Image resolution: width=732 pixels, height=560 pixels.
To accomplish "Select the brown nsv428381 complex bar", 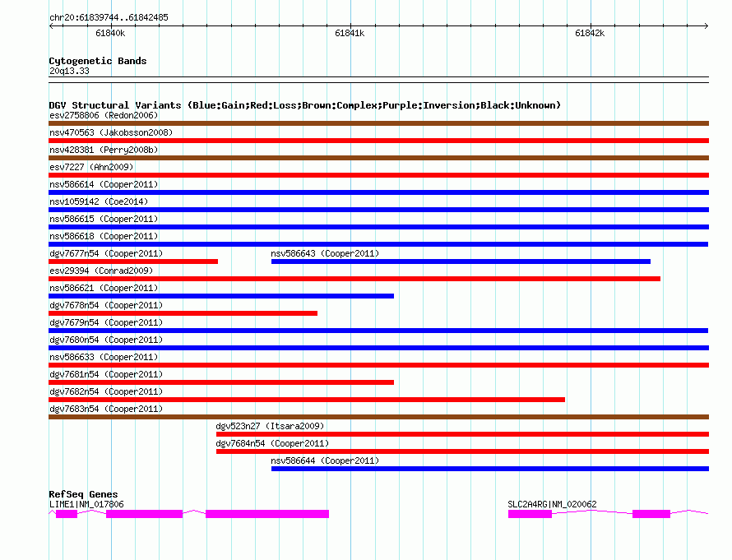I will point(378,158).
